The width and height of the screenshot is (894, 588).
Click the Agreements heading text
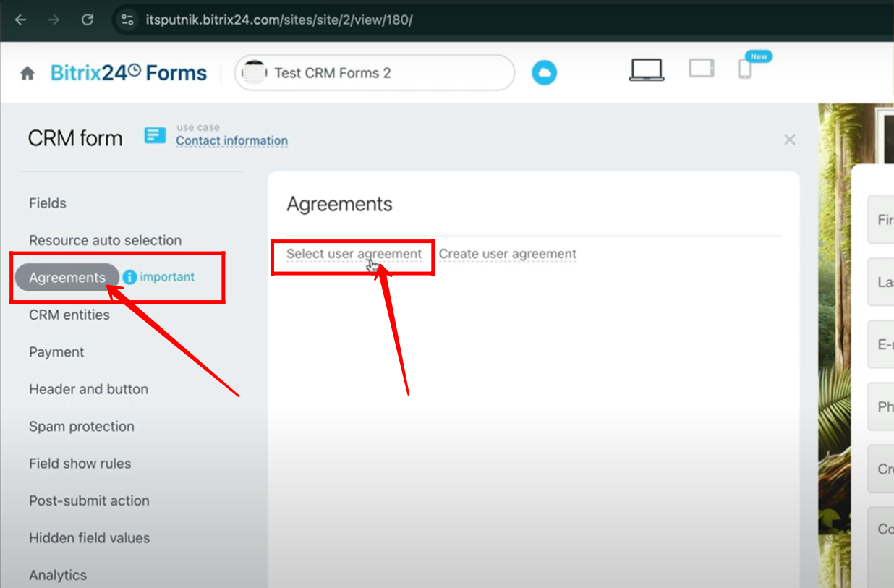pos(339,204)
